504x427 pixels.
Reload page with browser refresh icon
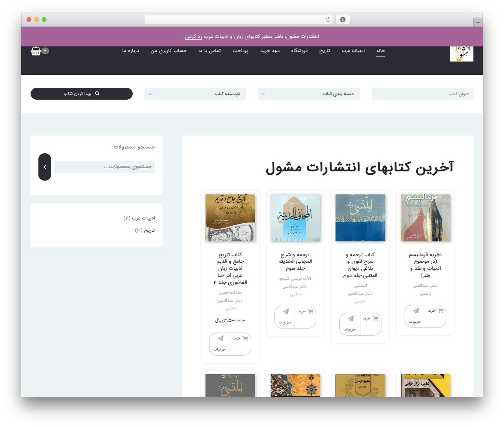click(x=328, y=20)
